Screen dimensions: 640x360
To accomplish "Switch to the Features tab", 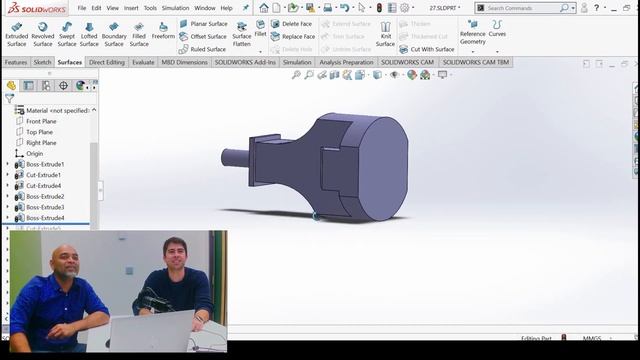I will [16, 62].
